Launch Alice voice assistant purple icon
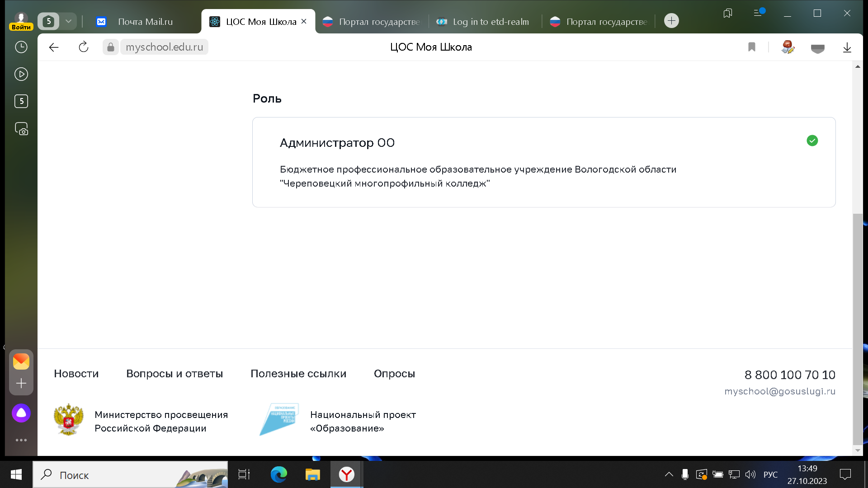 pos(21,413)
